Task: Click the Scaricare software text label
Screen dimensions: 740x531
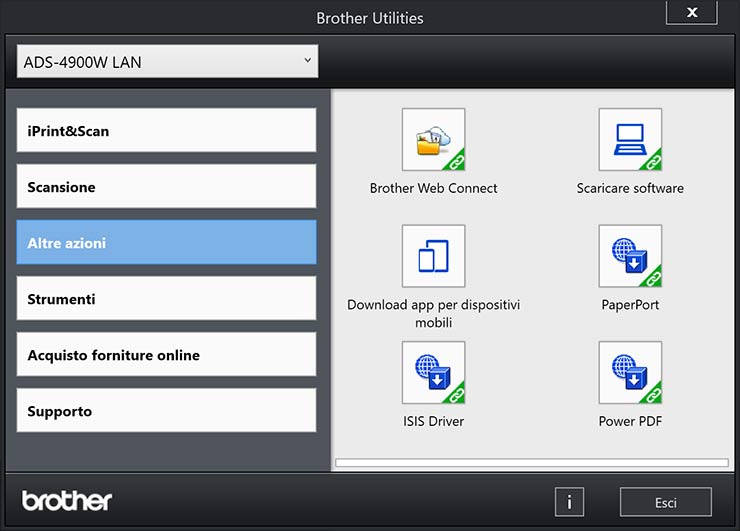Action: tap(630, 188)
